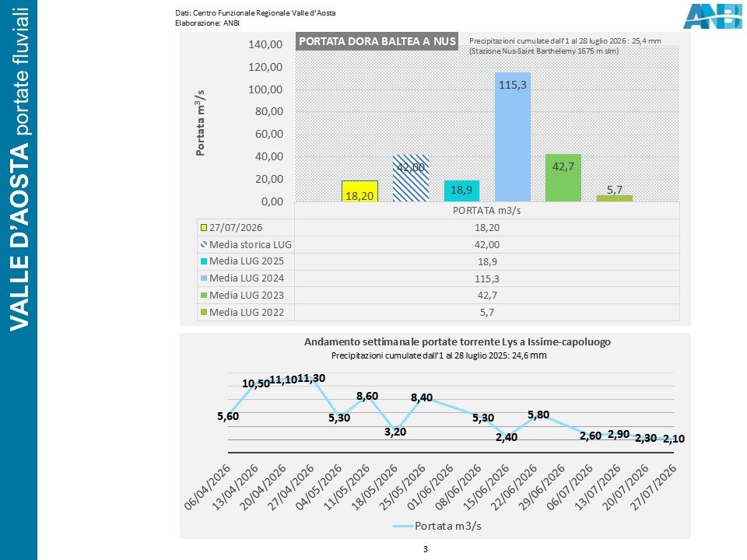Click the olive Media LUG 2022 legend swatch
The height and width of the screenshot is (560, 747).
click(x=204, y=313)
